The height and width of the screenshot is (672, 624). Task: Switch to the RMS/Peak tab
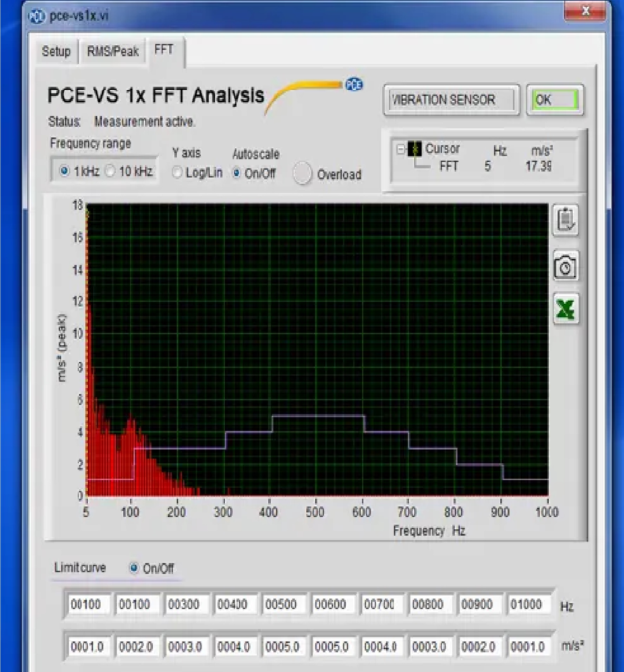pos(112,51)
